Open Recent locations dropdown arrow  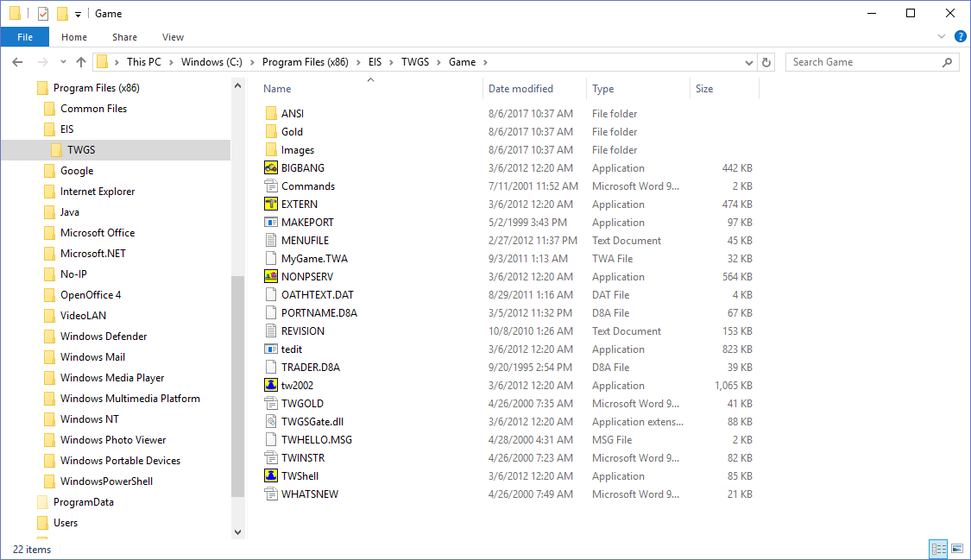click(63, 62)
